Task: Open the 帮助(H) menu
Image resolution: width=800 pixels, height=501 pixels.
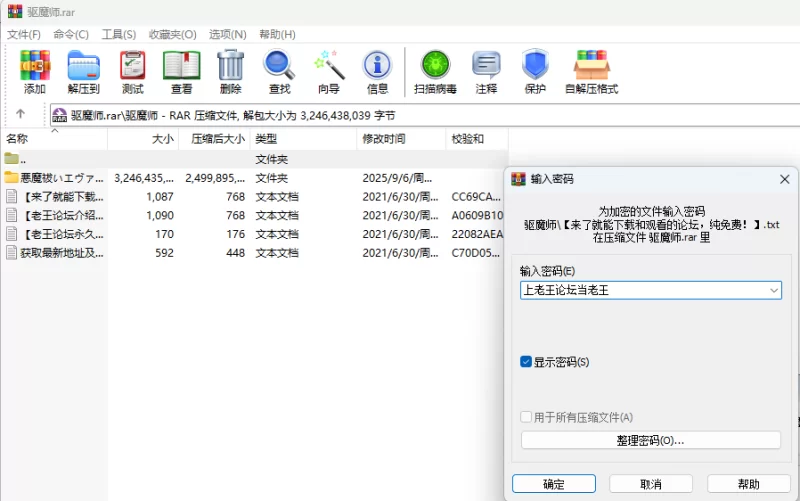Action: coord(277,34)
